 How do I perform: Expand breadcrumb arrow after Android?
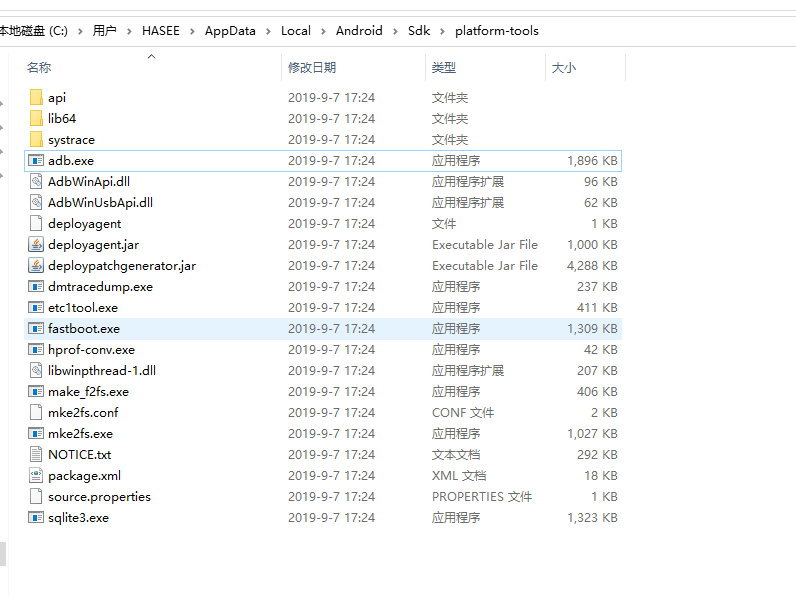(x=395, y=31)
